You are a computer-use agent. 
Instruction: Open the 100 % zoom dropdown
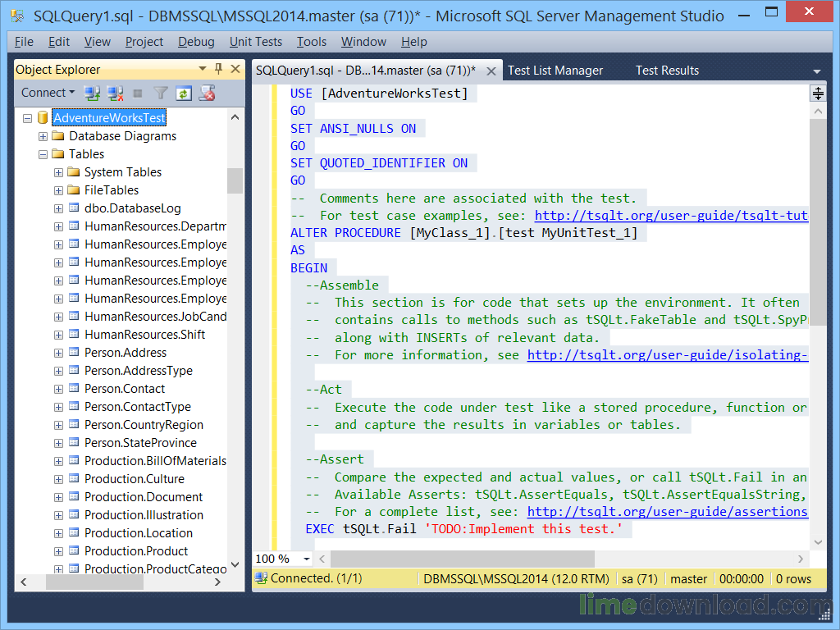pyautogui.click(x=307, y=559)
